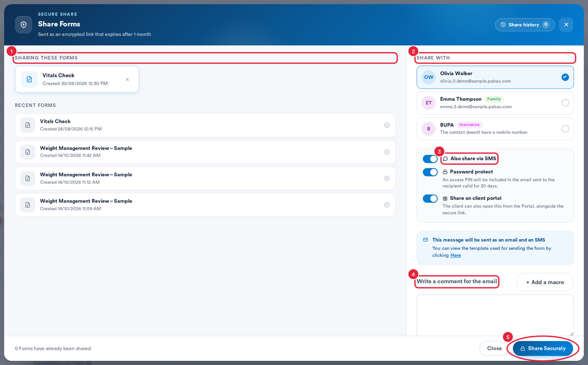Viewport: 588px width, 365px height.
Task: Click 'Sent as an encrypted link' subtitle
Action: 95,34
